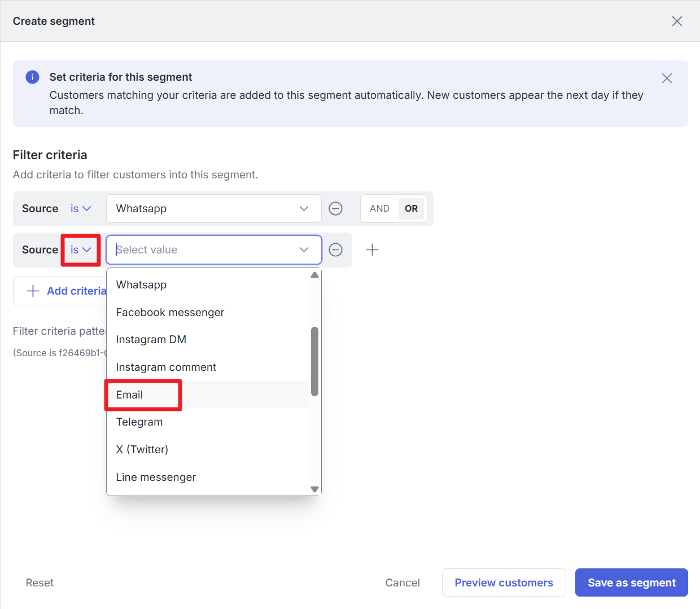The image size is (700, 609).
Task: Choose Facebook messenger from the list
Action: point(207,313)
